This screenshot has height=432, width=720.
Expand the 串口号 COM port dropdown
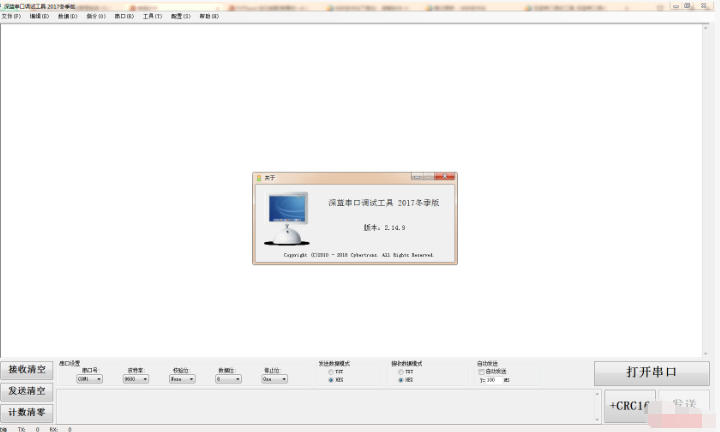coord(90,379)
